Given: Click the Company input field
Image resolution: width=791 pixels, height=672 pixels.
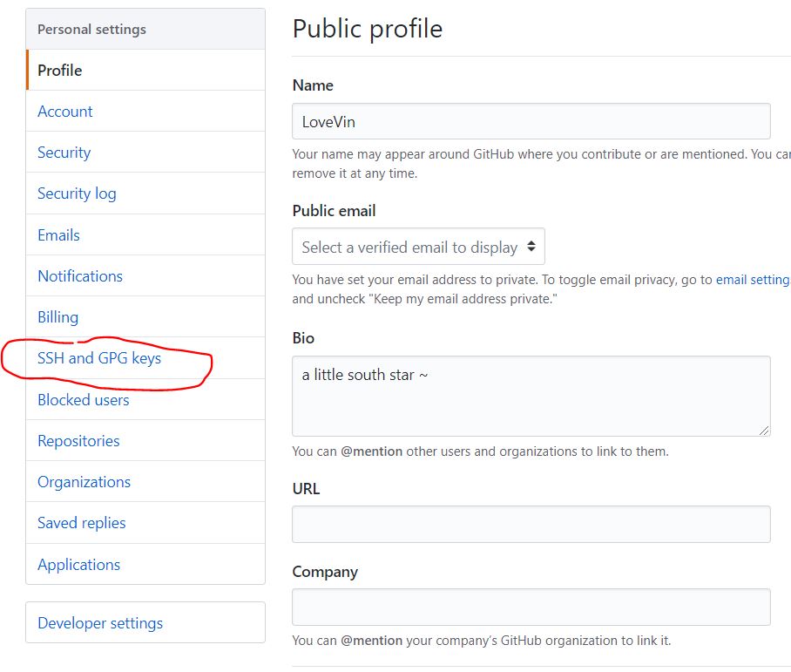Looking at the screenshot, I should click(x=531, y=607).
